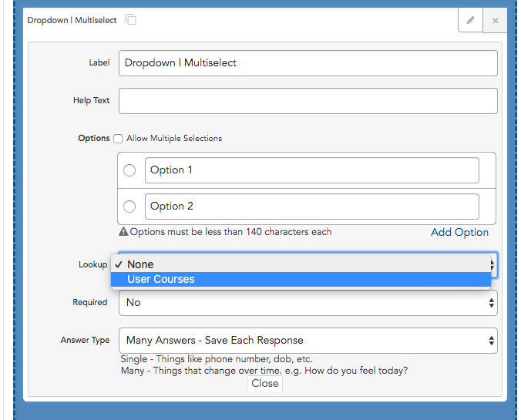Click the pencil edit icon
This screenshot has width=521, height=420.
pyautogui.click(x=470, y=20)
